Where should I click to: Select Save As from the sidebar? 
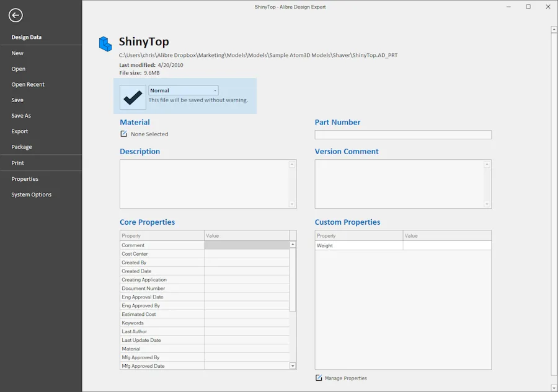click(21, 116)
